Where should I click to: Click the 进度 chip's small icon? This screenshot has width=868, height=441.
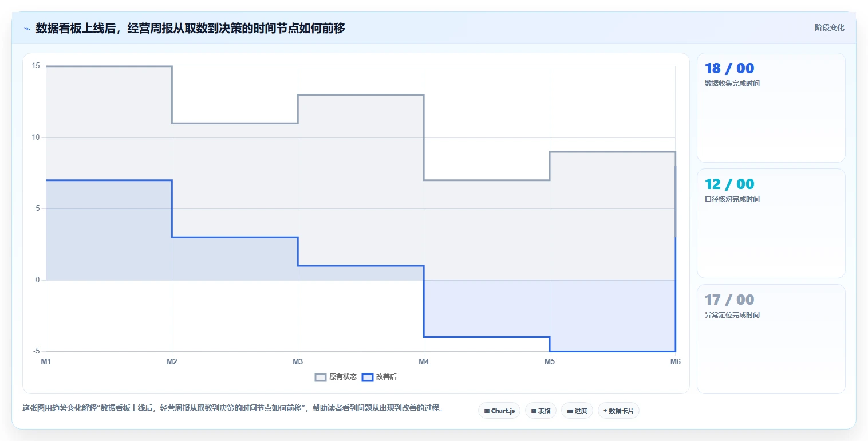pyautogui.click(x=570, y=411)
